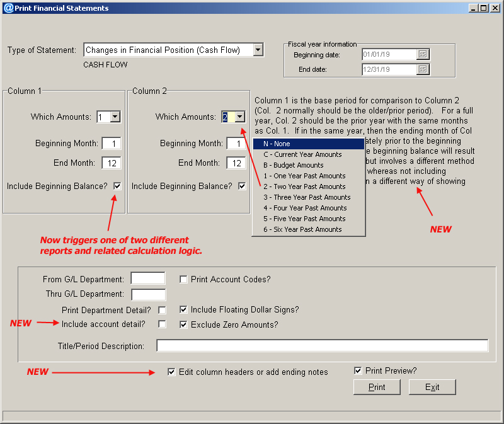Click the app icon in title bar
The image size is (504, 424).
pos(8,8)
